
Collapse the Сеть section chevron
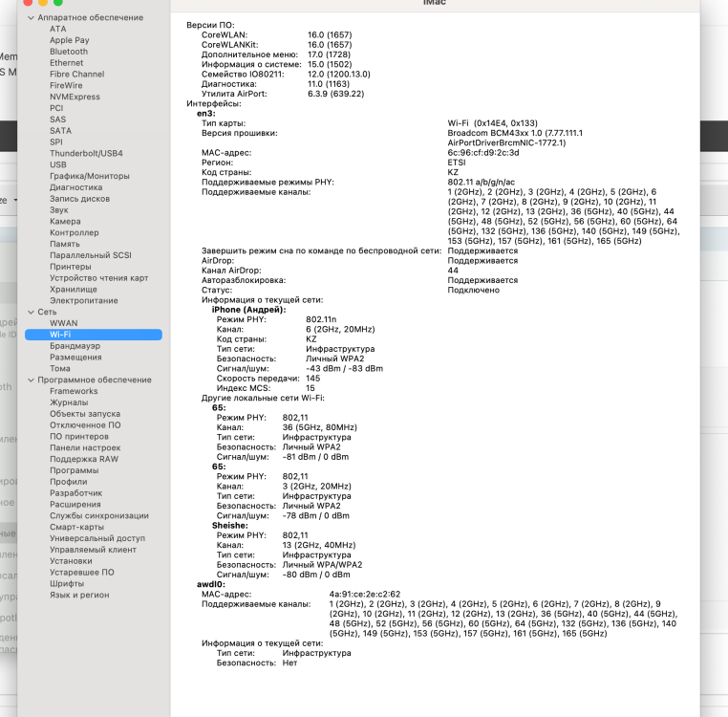(x=32, y=312)
